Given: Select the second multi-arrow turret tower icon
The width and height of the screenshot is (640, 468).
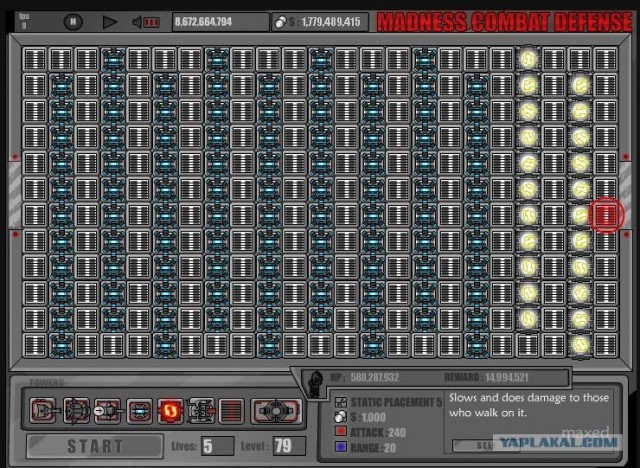Looking at the screenshot, I should [76, 410].
